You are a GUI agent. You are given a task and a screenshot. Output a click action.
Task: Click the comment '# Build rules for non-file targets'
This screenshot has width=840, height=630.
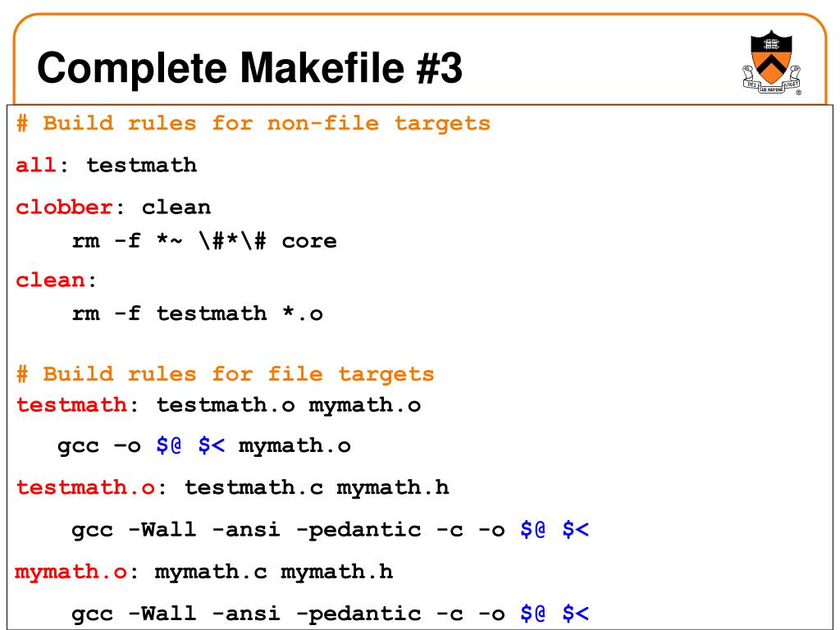coord(253,124)
